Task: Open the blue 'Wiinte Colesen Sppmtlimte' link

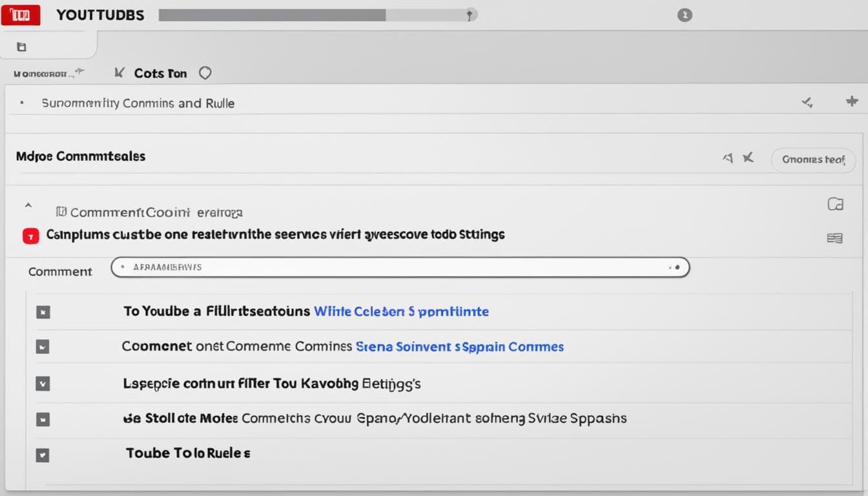Action: [x=400, y=311]
